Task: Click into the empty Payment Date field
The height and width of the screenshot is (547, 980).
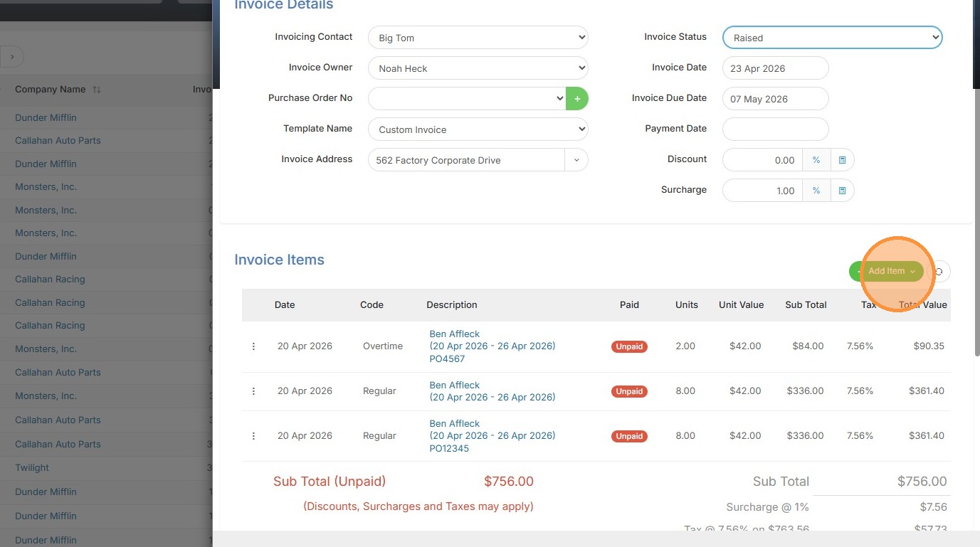Action: (775, 129)
